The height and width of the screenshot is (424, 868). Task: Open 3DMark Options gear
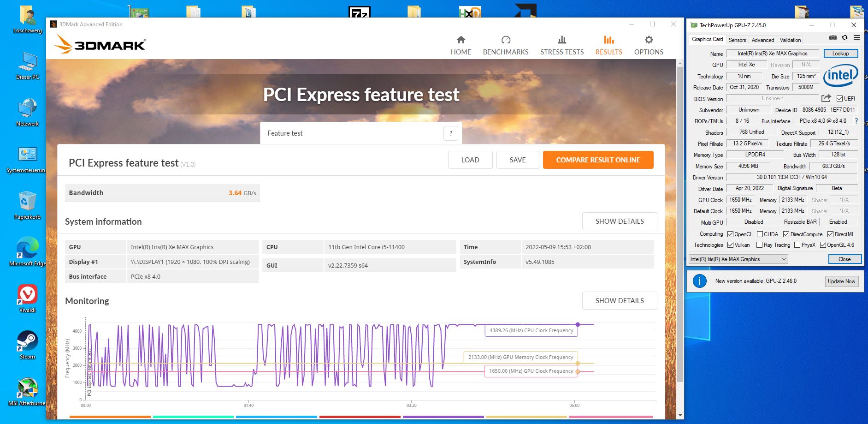pos(649,45)
